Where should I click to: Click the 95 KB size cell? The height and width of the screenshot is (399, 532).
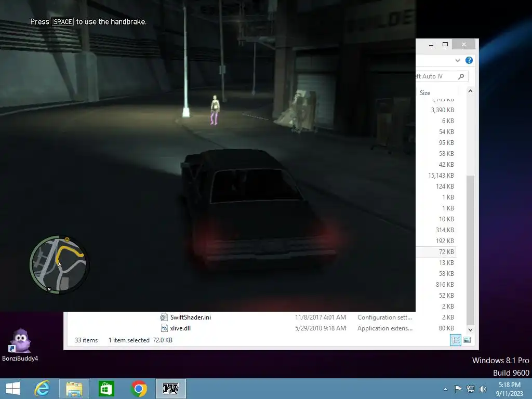[446, 143]
